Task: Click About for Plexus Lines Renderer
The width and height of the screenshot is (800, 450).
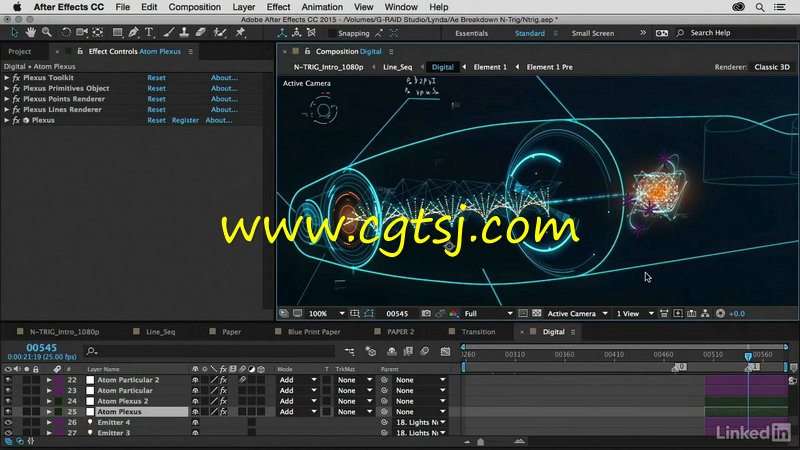Action: pos(224,109)
